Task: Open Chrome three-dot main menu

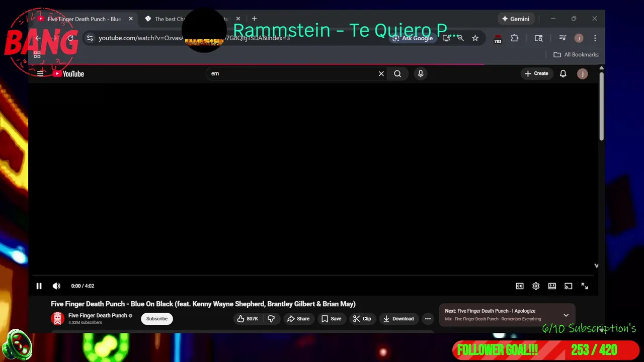Action: tap(595, 38)
